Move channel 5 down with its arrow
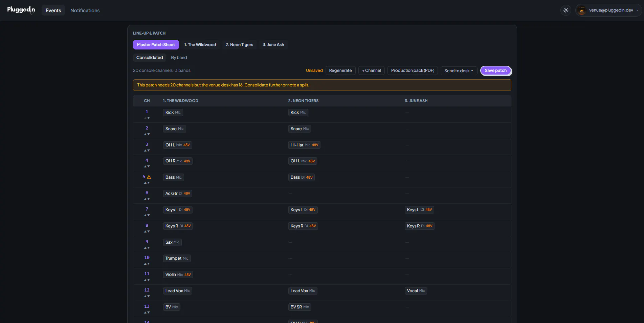The height and width of the screenshot is (323, 644). tap(149, 183)
